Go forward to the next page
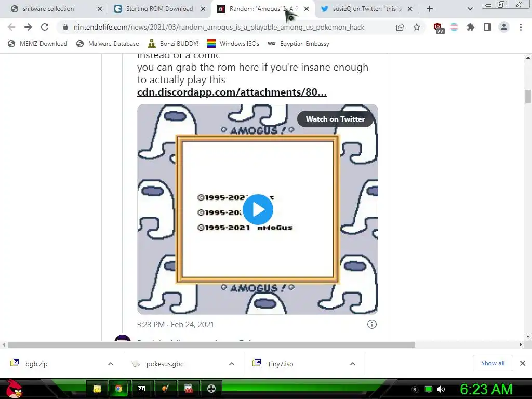 [28, 27]
